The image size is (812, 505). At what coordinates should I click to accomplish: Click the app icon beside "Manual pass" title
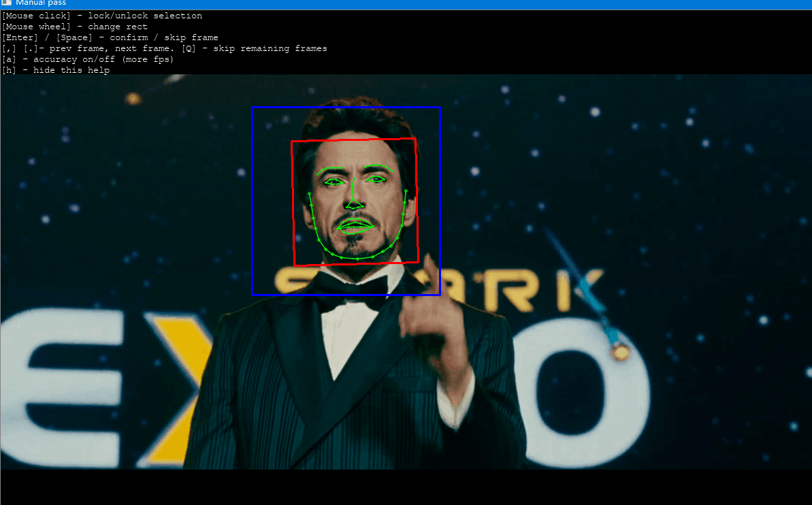[x=6, y=3]
